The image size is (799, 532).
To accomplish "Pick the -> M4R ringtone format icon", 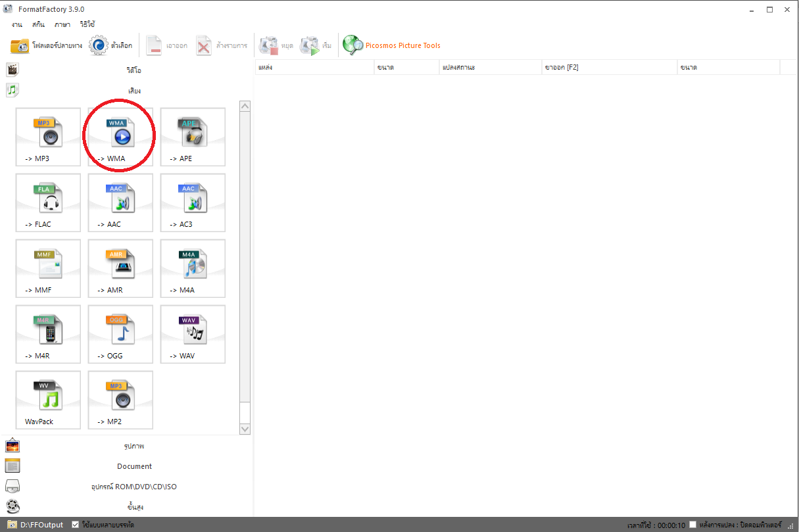I will tap(48, 334).
